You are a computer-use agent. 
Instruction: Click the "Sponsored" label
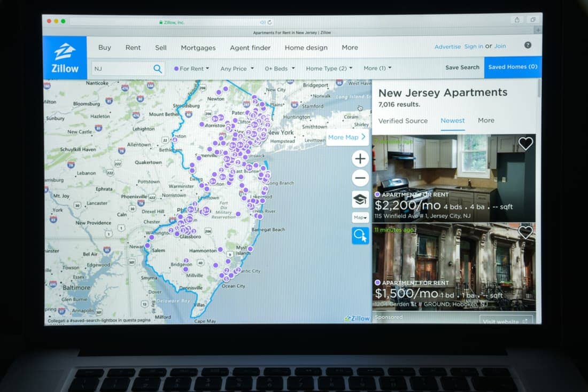coord(389,317)
